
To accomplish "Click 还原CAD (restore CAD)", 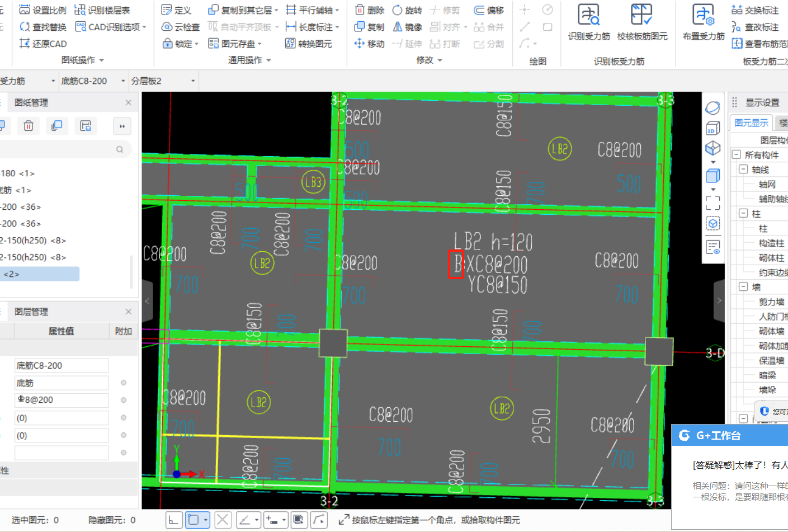I will click(x=43, y=44).
